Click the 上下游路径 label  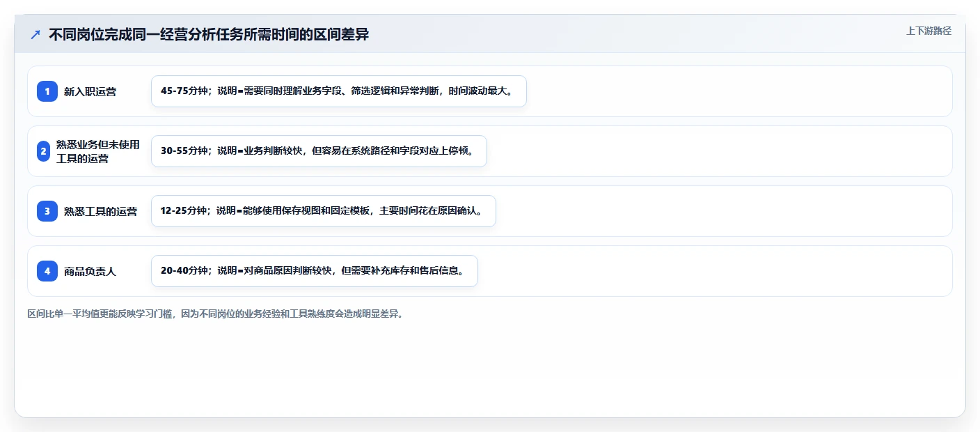point(928,31)
